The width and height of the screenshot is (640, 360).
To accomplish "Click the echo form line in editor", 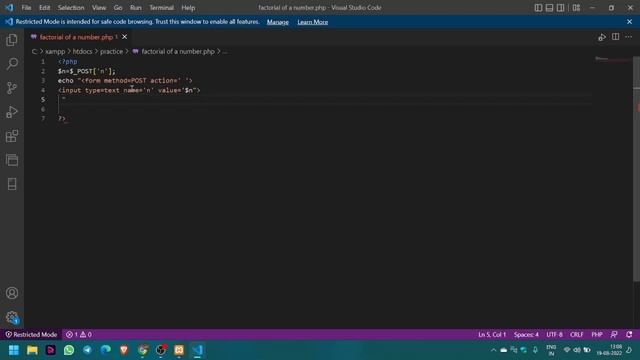I will (x=125, y=80).
